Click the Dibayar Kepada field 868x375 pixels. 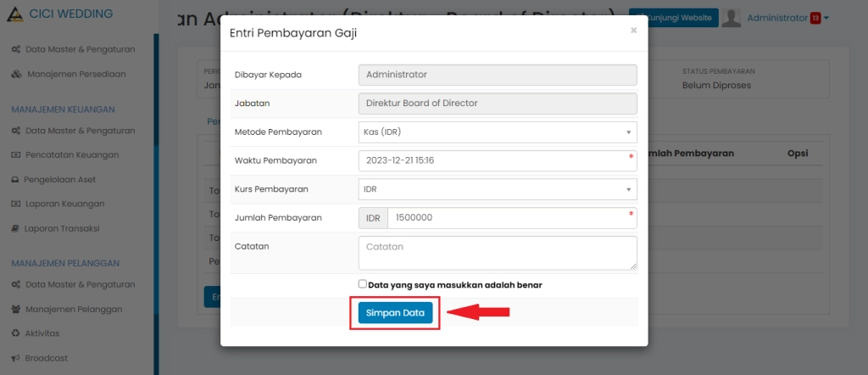(x=498, y=75)
